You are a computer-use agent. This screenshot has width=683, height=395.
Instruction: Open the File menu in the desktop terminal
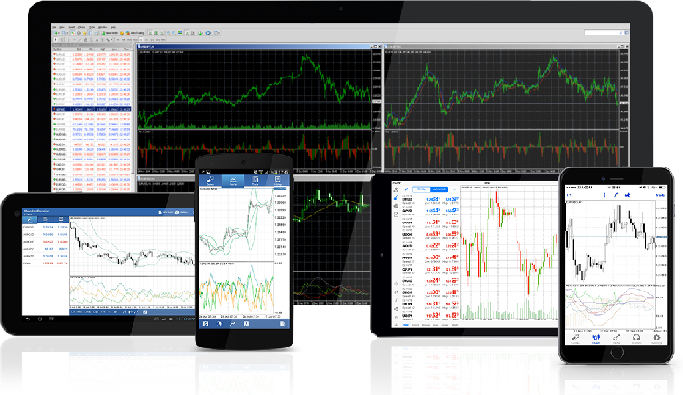click(55, 27)
